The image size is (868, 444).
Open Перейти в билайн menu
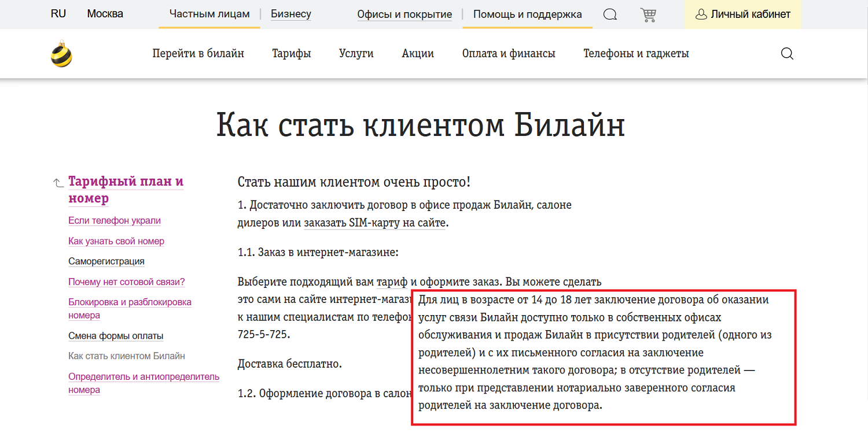(x=198, y=54)
